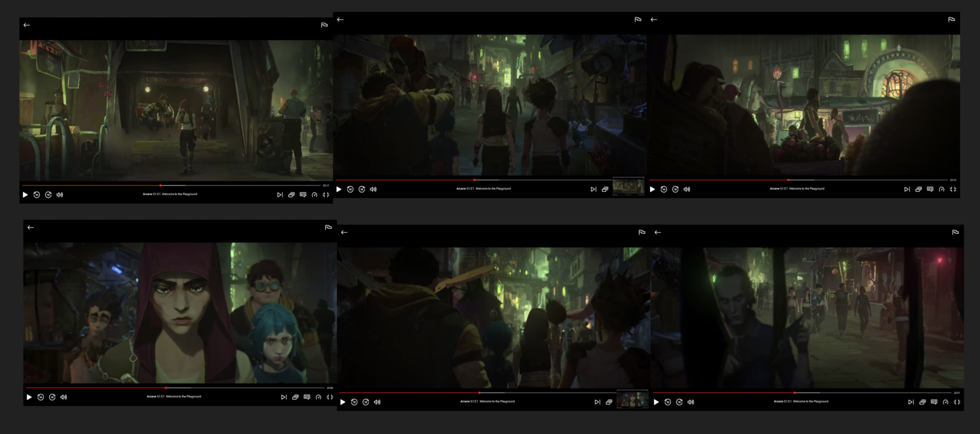Click the progress bar under hooded woman close-up
980x434 pixels.
pyautogui.click(x=175, y=388)
